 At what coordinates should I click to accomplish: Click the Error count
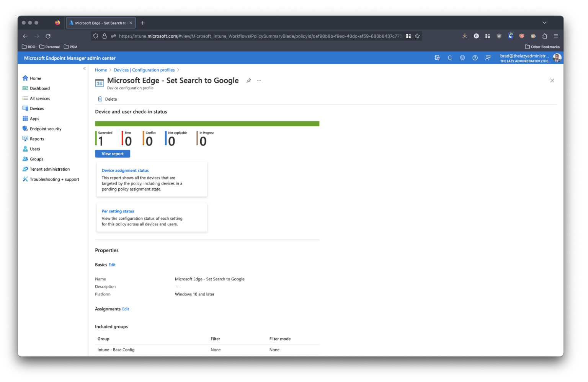pos(128,141)
